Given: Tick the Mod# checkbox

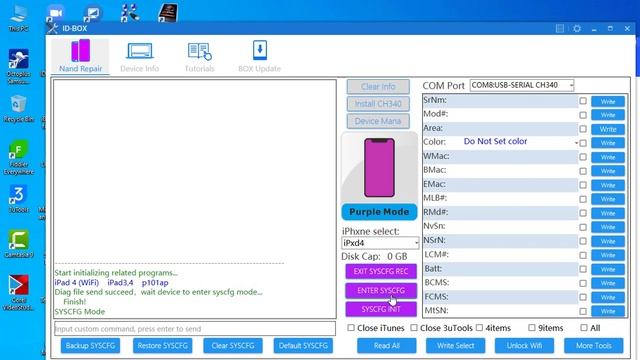Looking at the screenshot, I should [583, 115].
